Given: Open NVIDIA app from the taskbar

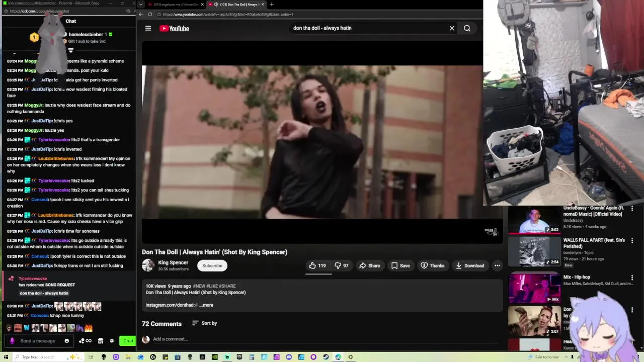Looking at the screenshot, I should pyautogui.click(x=215, y=357).
